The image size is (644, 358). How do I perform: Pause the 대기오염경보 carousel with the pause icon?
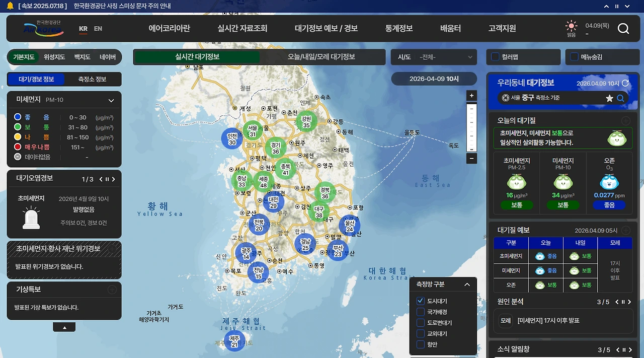tap(107, 179)
